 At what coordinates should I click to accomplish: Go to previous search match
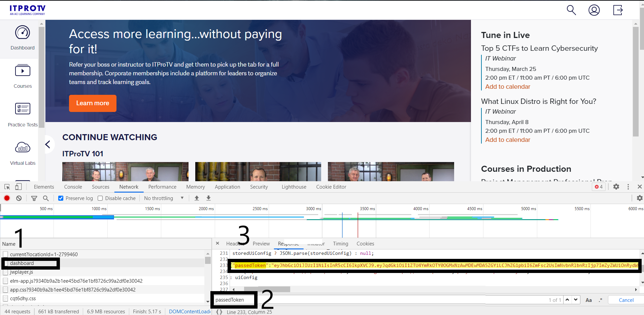[568, 300]
